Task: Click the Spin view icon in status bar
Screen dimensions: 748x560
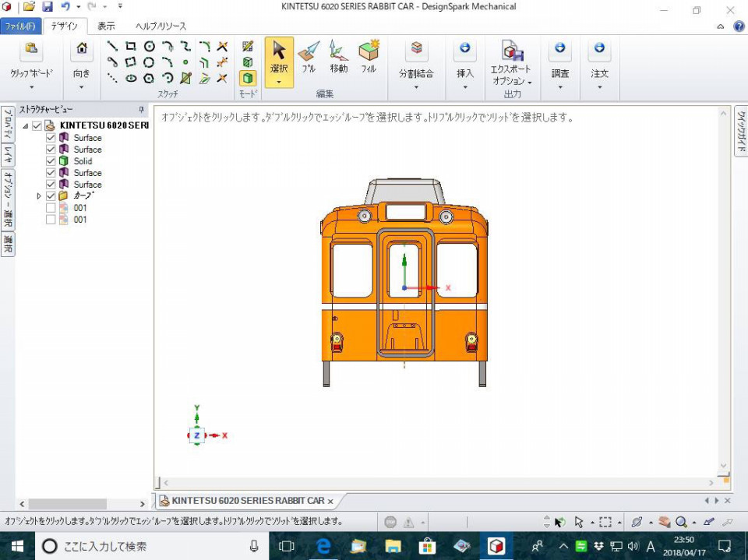Action: 637,522
